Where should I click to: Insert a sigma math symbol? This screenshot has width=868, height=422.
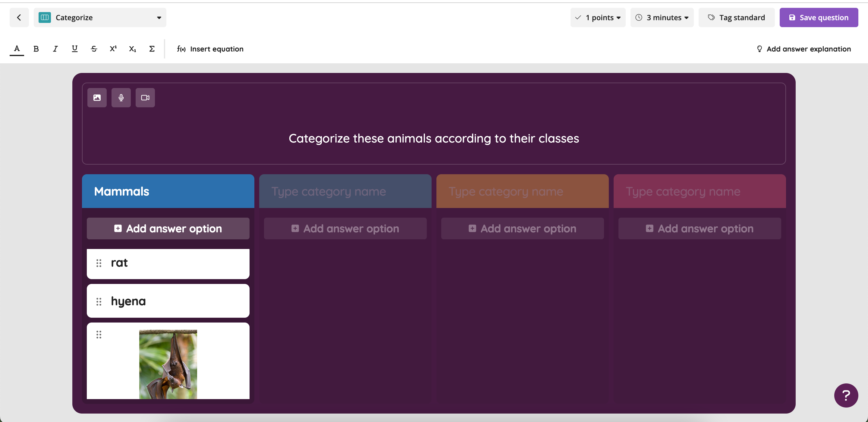pos(152,49)
